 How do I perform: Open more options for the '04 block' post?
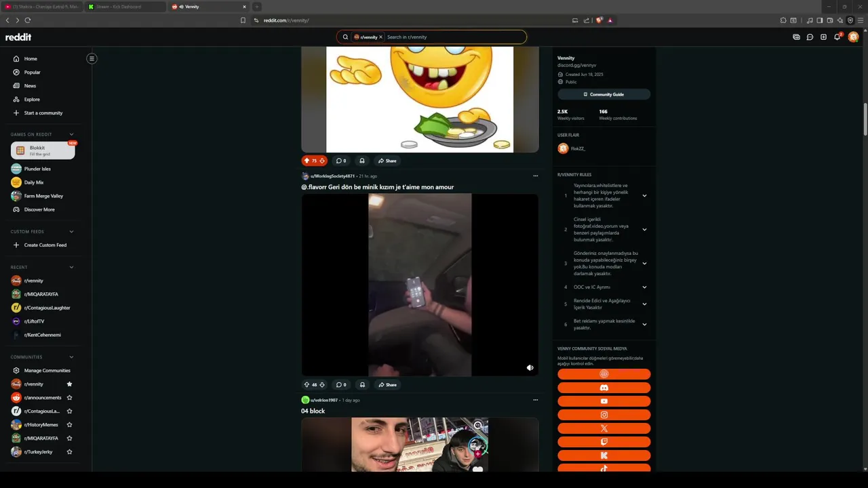(535, 400)
